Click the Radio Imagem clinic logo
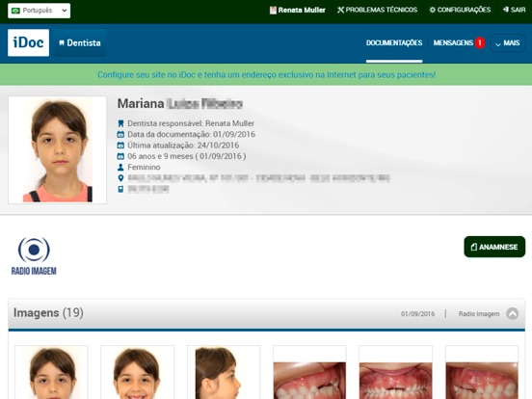This screenshot has width=532, height=399. coord(34,256)
